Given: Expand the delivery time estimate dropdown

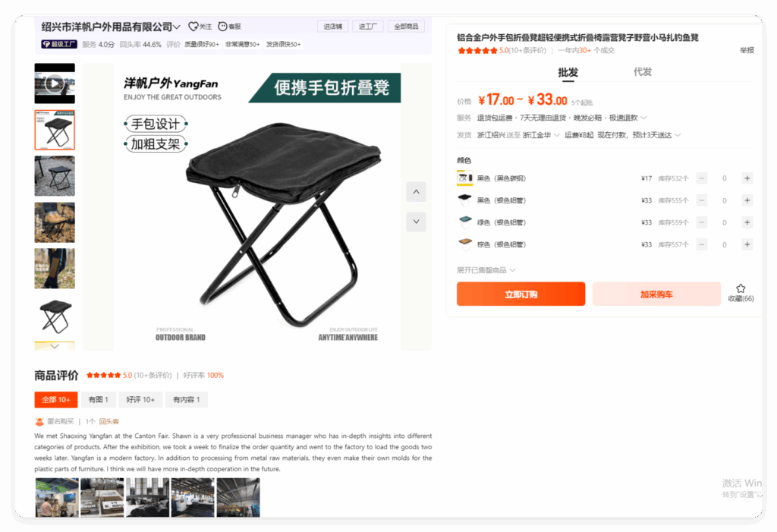Looking at the screenshot, I should (x=678, y=135).
